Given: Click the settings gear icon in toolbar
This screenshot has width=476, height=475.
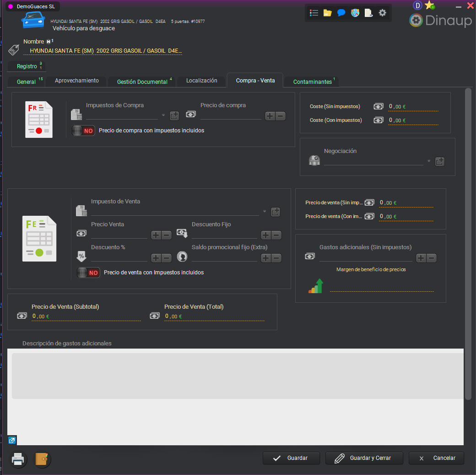Looking at the screenshot, I should tap(383, 13).
